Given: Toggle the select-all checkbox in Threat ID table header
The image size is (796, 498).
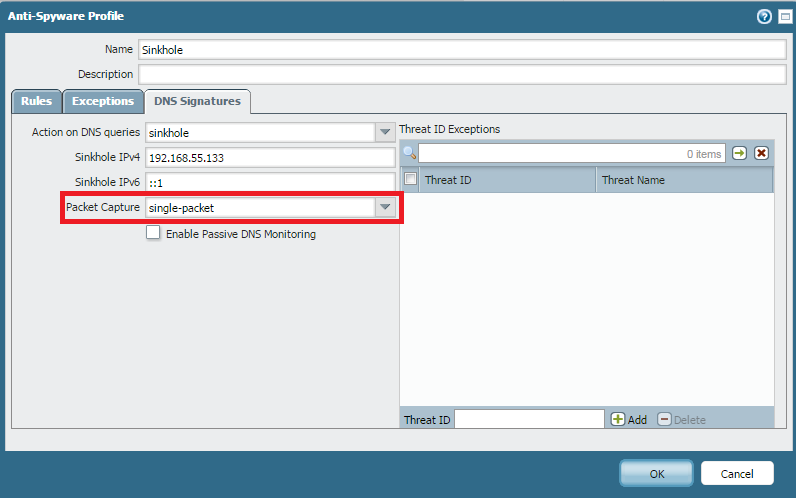Looking at the screenshot, I should (410, 179).
